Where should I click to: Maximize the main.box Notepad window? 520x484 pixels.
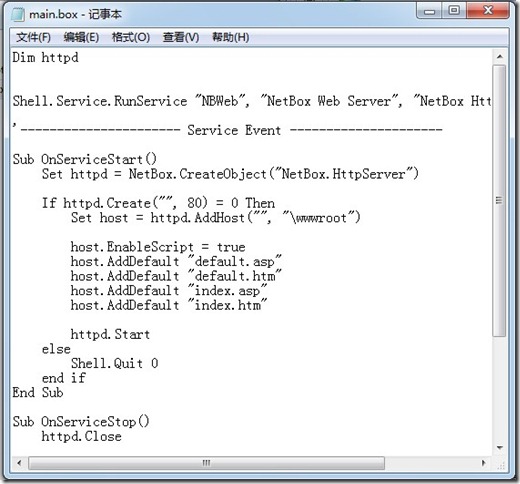pos(454,11)
